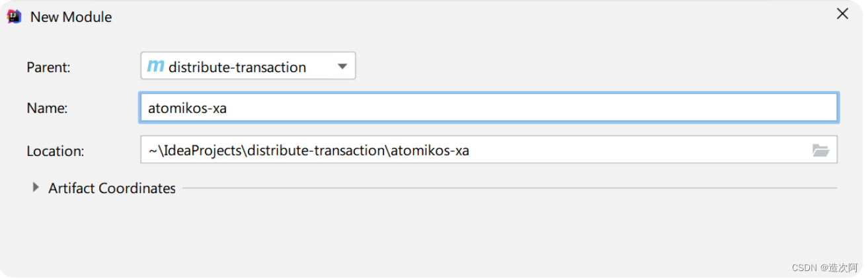Open the Parent dropdown arrow
Screen dimensions: 868x279
(342, 66)
